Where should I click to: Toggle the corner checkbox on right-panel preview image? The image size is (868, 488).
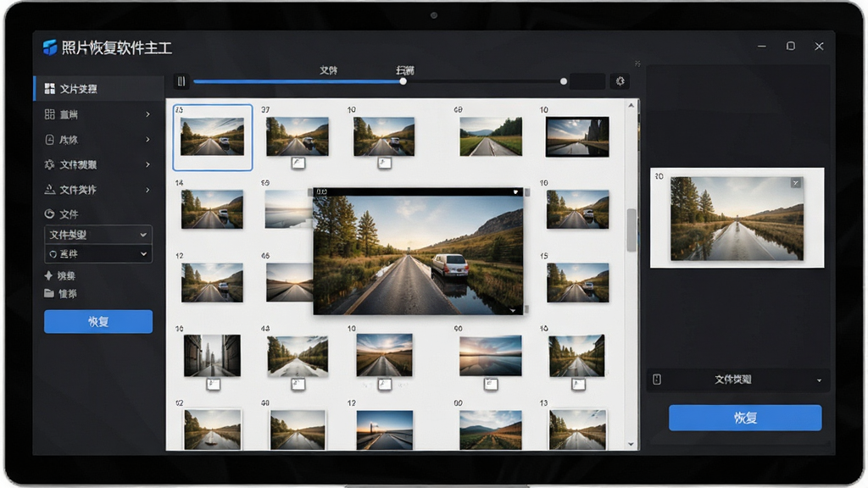[795, 183]
